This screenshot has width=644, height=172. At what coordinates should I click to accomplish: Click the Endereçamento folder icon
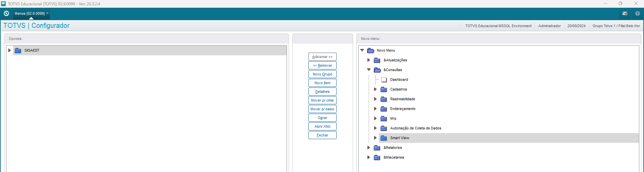[x=384, y=109]
